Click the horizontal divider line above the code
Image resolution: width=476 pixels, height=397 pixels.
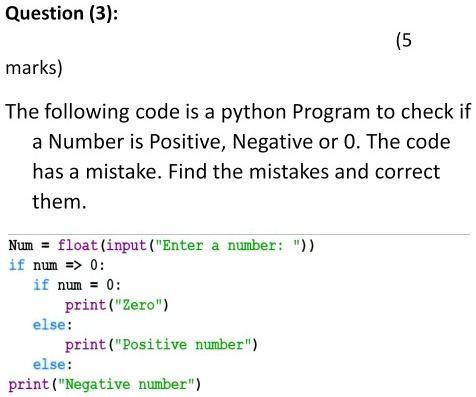pyautogui.click(x=239, y=234)
